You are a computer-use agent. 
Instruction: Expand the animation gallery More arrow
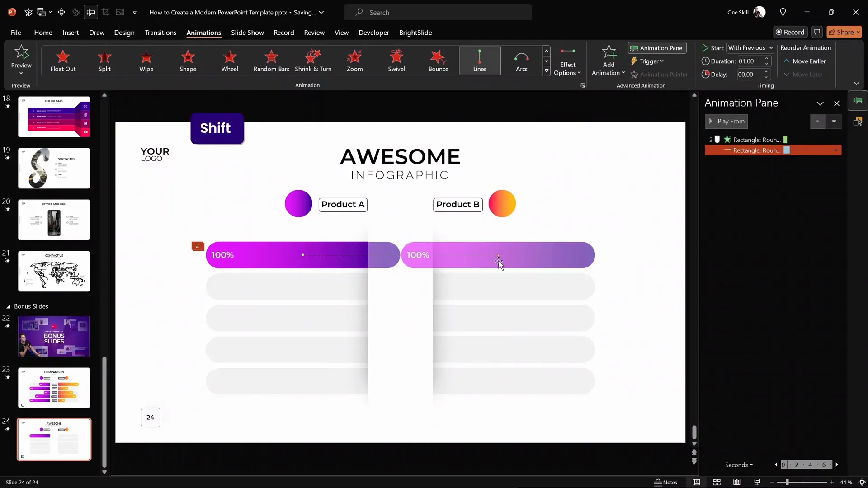547,71
